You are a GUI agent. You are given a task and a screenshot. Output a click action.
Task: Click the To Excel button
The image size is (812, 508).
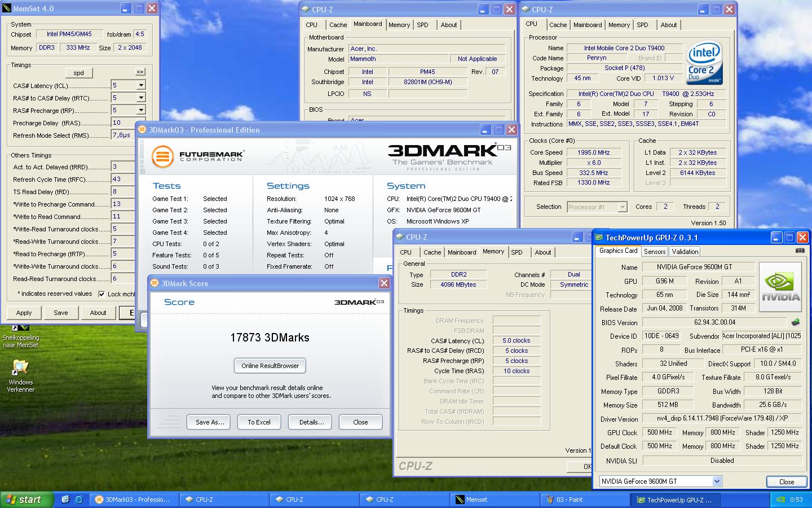tap(259, 422)
